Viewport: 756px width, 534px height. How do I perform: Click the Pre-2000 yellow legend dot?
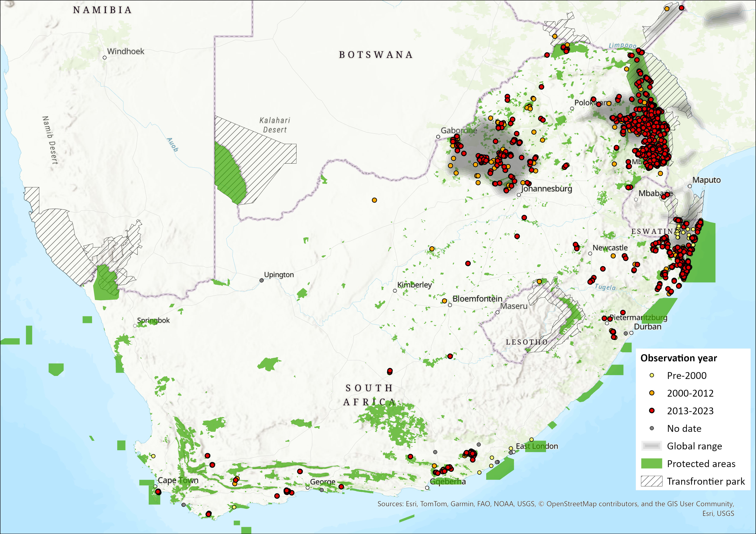(x=652, y=375)
